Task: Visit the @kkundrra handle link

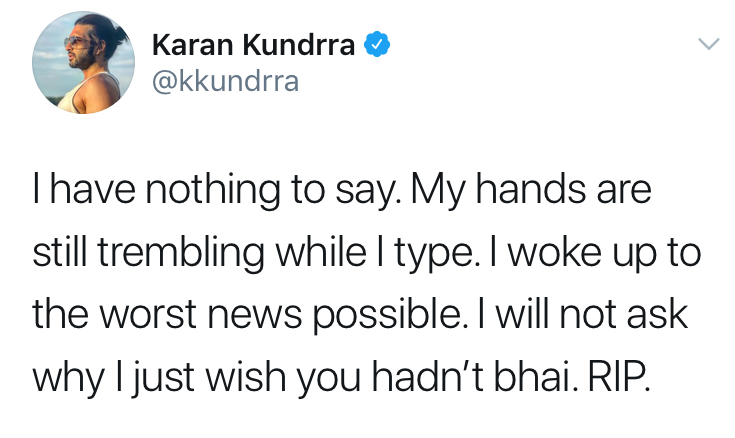Action: (225, 81)
